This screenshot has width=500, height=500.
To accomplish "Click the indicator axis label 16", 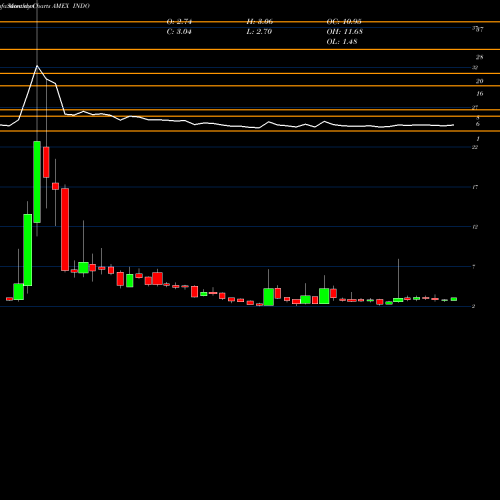I will [x=479, y=94].
